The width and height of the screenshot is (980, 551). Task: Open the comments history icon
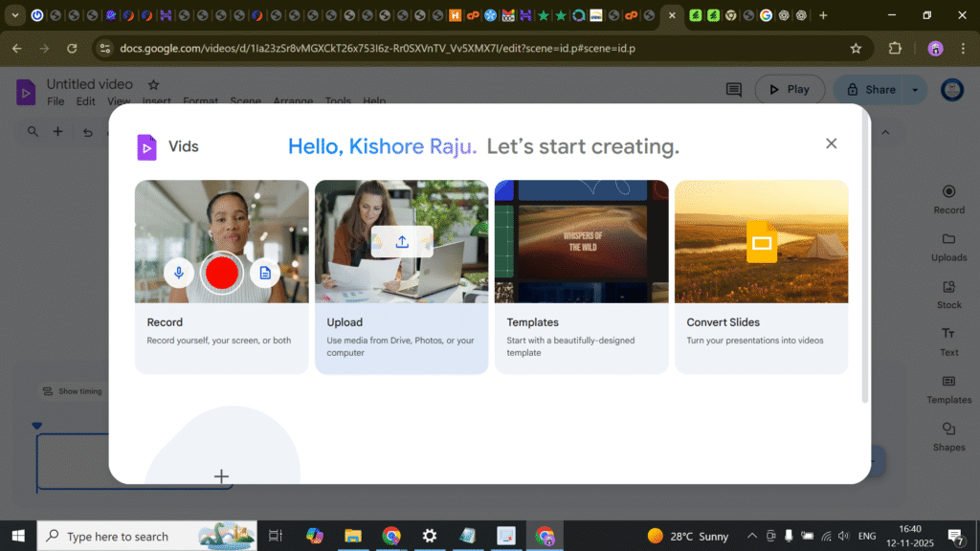click(x=734, y=90)
